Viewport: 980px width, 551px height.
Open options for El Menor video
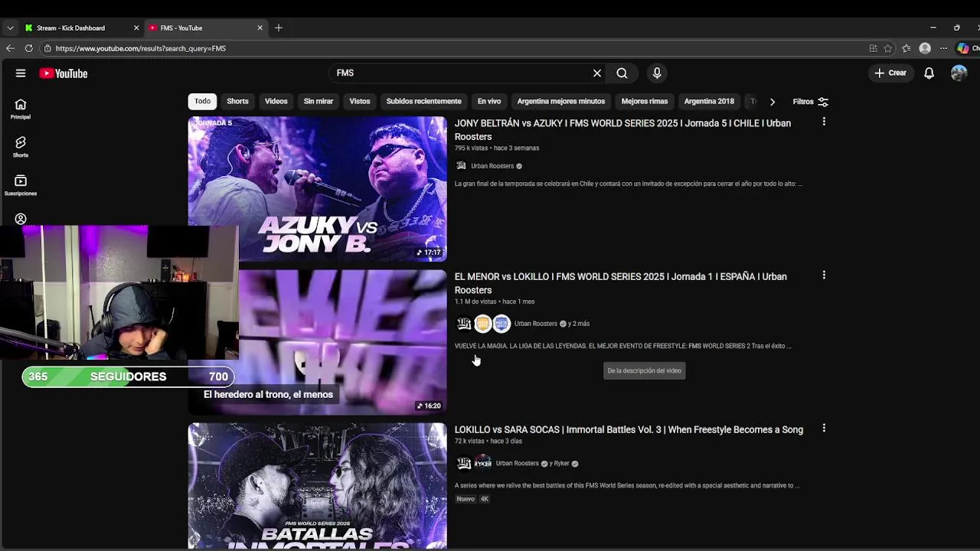(824, 275)
